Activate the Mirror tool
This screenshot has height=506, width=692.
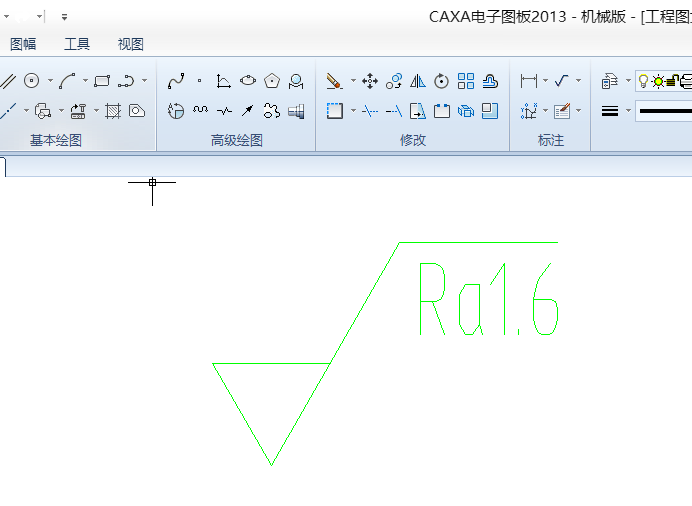click(417, 81)
